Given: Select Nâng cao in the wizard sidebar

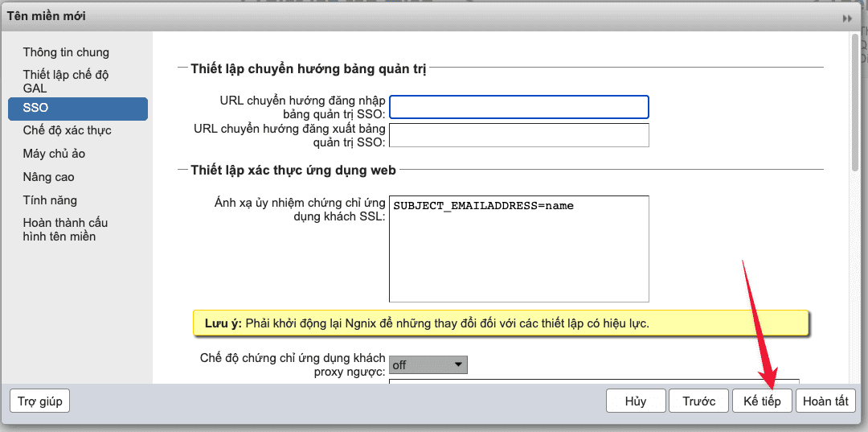Looking at the screenshot, I should coord(49,177).
